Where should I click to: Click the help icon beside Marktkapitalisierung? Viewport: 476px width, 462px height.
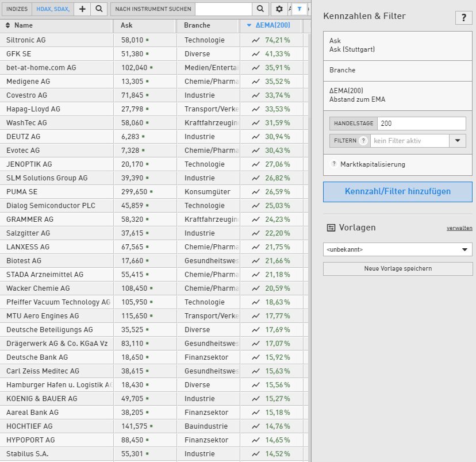(x=333, y=164)
